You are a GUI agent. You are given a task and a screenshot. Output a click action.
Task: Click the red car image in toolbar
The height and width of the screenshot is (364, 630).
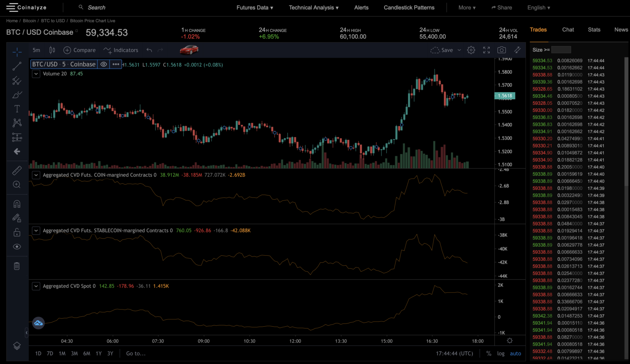(x=189, y=50)
